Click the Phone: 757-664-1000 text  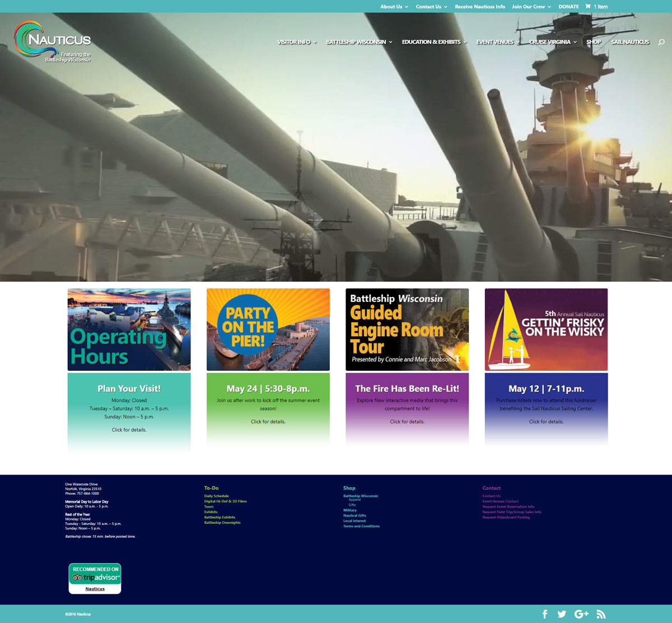click(x=82, y=494)
